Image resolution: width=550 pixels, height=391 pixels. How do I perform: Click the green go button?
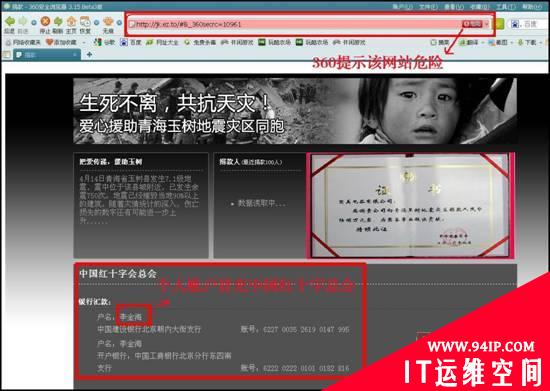(x=499, y=24)
